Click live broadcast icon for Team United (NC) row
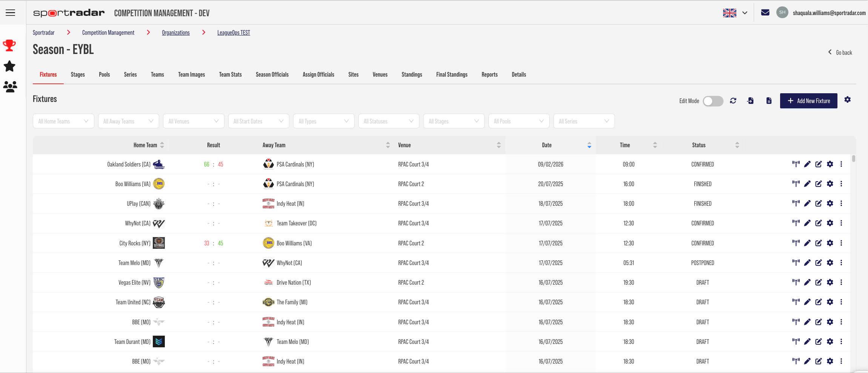This screenshot has height=373, width=868. click(x=796, y=302)
